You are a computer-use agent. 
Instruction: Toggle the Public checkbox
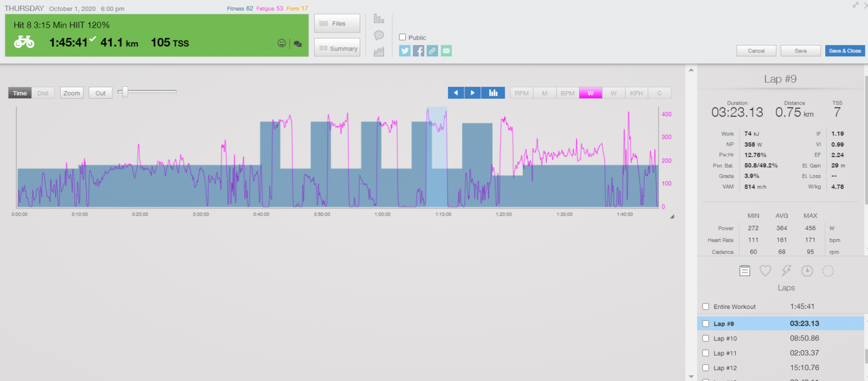[x=403, y=37]
